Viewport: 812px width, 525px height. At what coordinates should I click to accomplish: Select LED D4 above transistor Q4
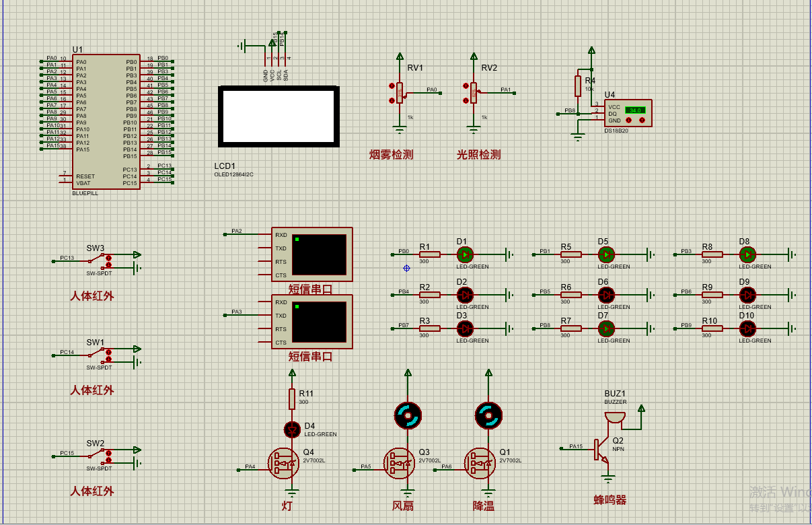pos(292,428)
